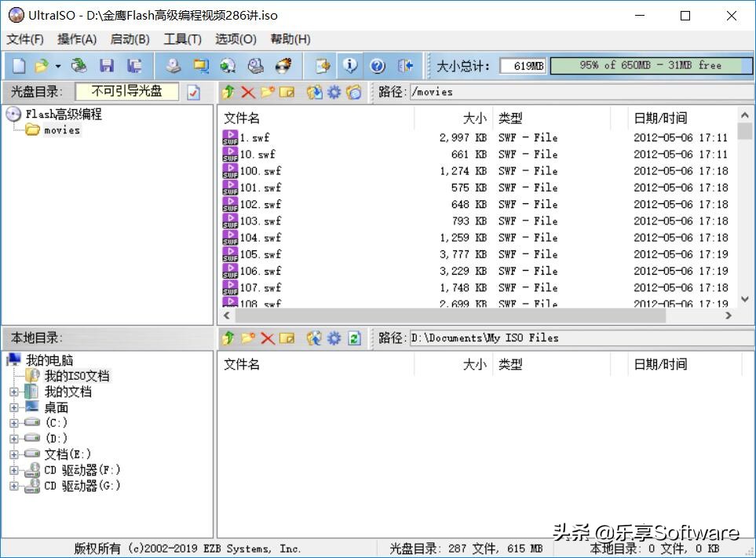Select the file 105.swf
Screen dimensions: 756x558
(255, 253)
